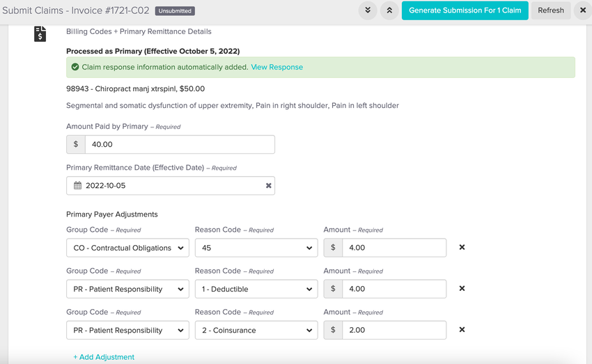592x364 pixels.
Task: Remove the Coinsurance adjustment row
Action: click(462, 330)
